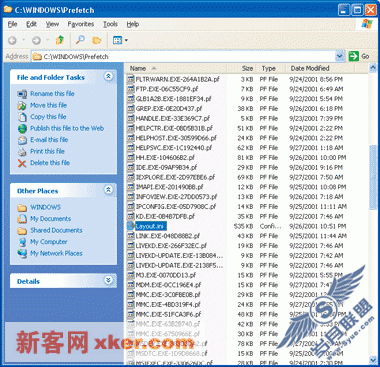380x367 pixels.
Task: Select IMAPI.EXE prefetch file name
Action: pos(169,187)
